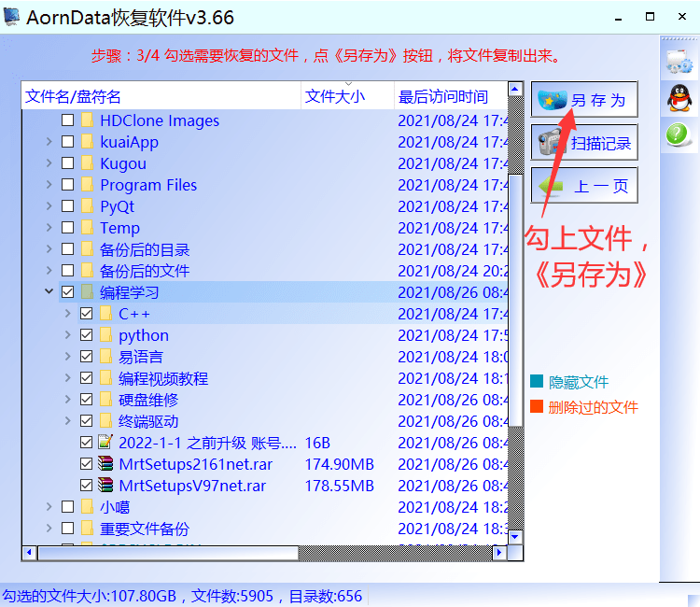
Task: Click the orange 删除过的文件 color swatch
Action: tap(536, 406)
